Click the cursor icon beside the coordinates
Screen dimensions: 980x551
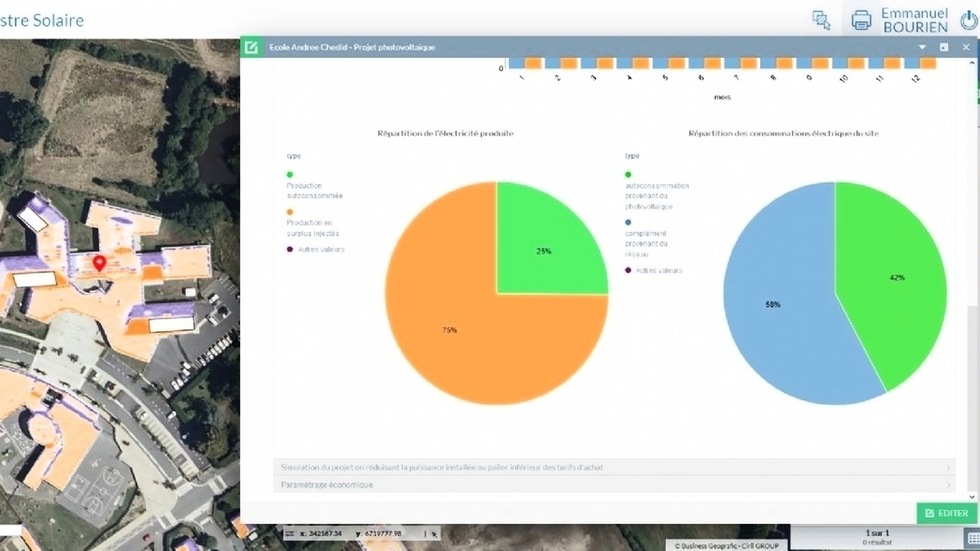pos(434,533)
